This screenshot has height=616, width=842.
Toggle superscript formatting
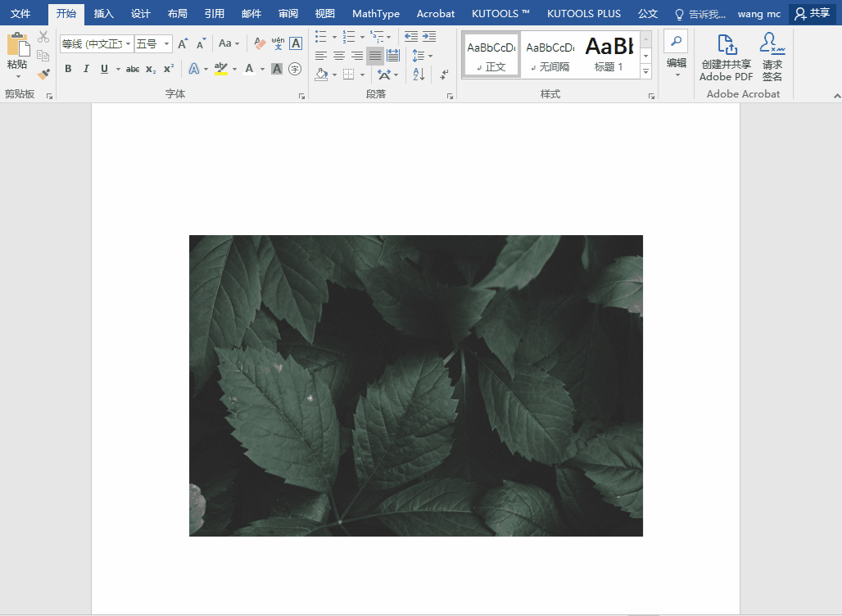[x=169, y=69]
